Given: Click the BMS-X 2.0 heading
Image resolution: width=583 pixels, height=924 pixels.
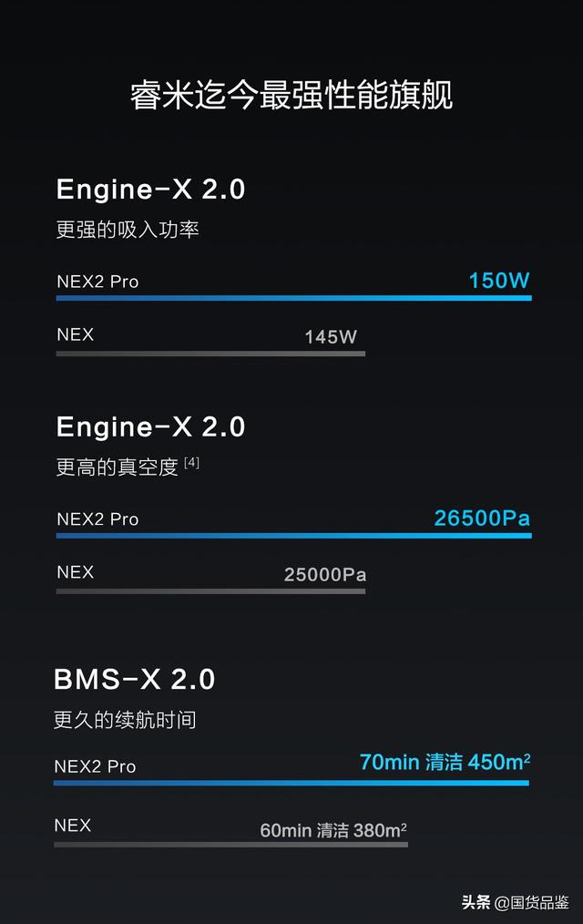Looking at the screenshot, I should [134, 680].
